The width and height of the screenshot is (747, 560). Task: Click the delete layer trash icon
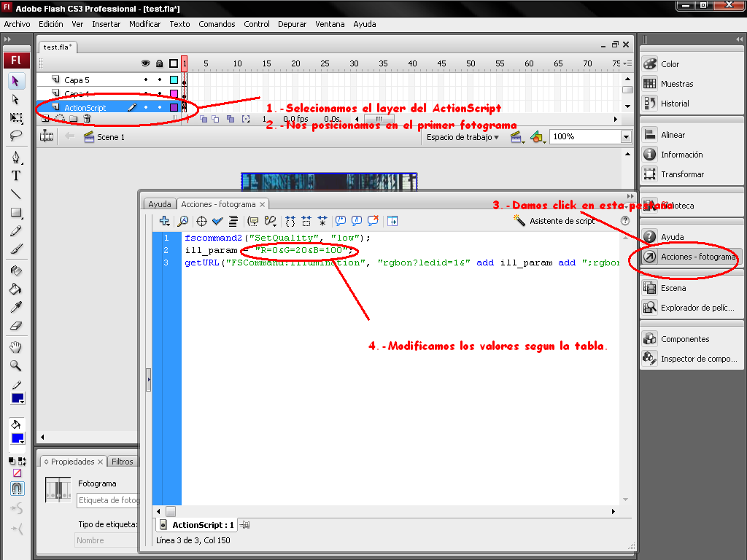(87, 119)
